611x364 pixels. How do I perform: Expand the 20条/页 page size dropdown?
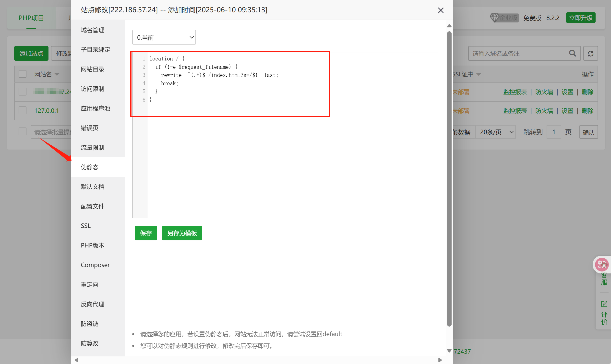coord(496,132)
